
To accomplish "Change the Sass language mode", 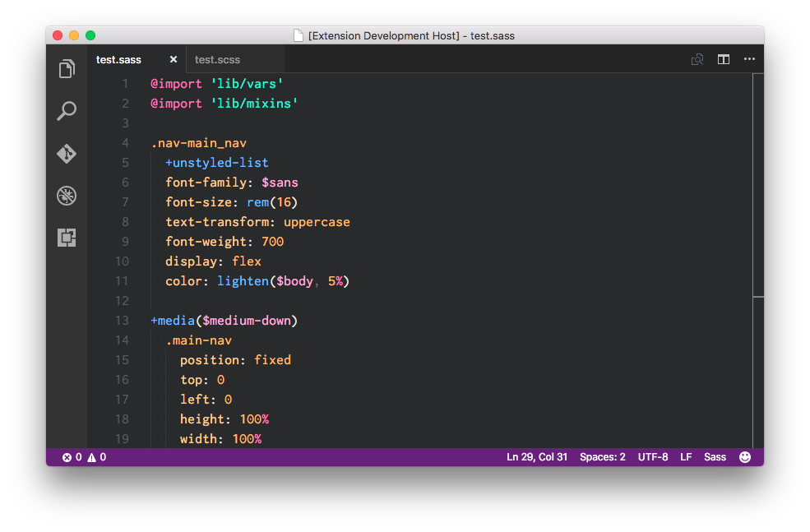I will [x=715, y=457].
